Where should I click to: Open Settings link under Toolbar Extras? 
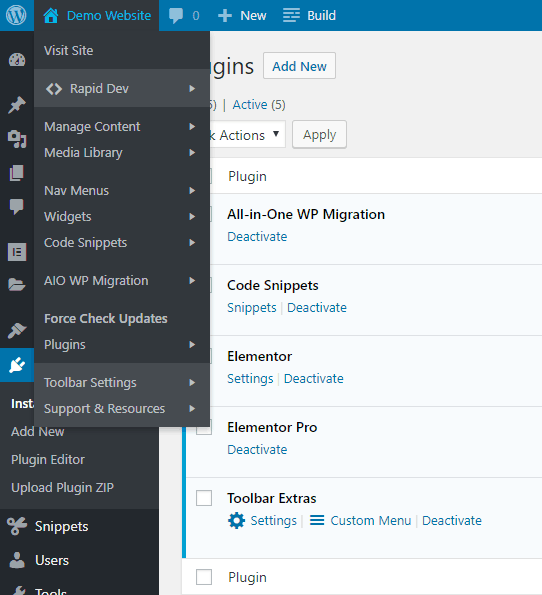coord(274,521)
